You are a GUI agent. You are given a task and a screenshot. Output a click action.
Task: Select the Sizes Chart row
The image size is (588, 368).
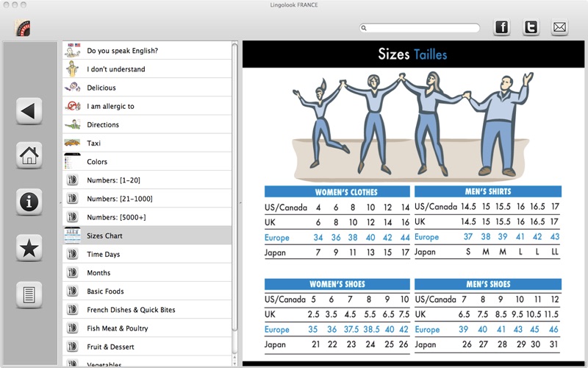click(x=147, y=236)
